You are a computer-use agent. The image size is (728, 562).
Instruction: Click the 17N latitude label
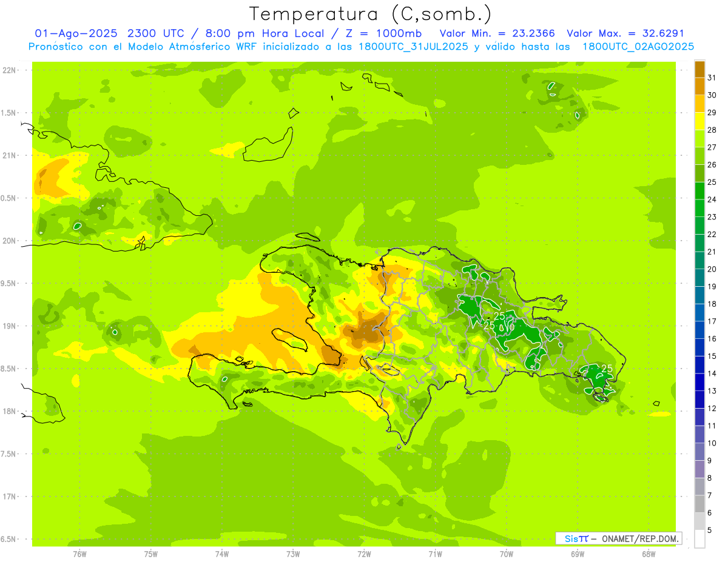point(10,497)
